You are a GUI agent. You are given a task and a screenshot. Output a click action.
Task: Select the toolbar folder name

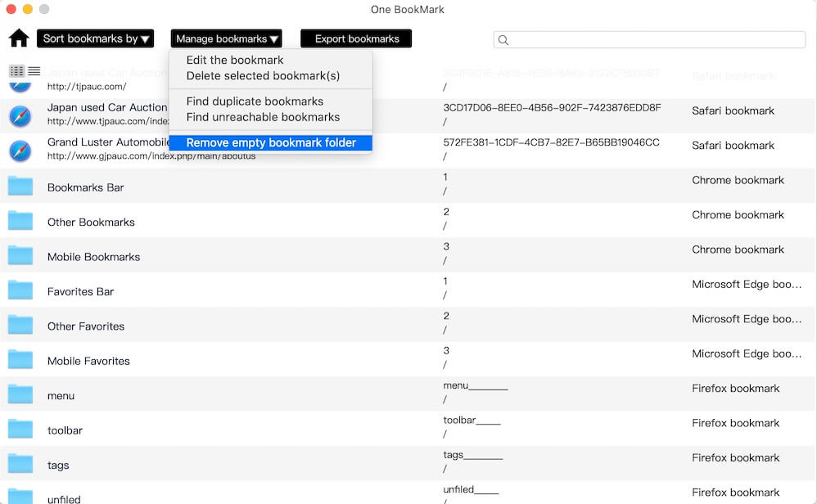[x=65, y=430]
